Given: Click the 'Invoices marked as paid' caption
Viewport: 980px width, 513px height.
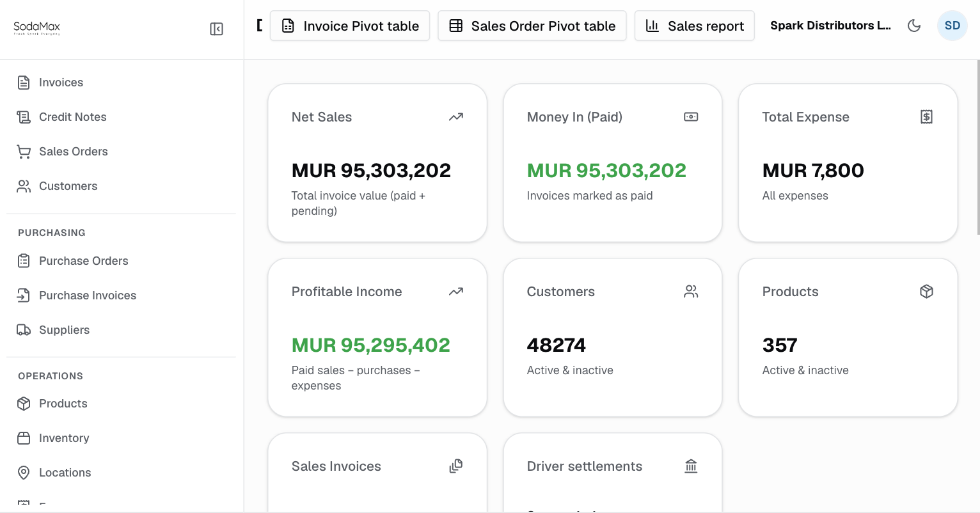Looking at the screenshot, I should [590, 196].
